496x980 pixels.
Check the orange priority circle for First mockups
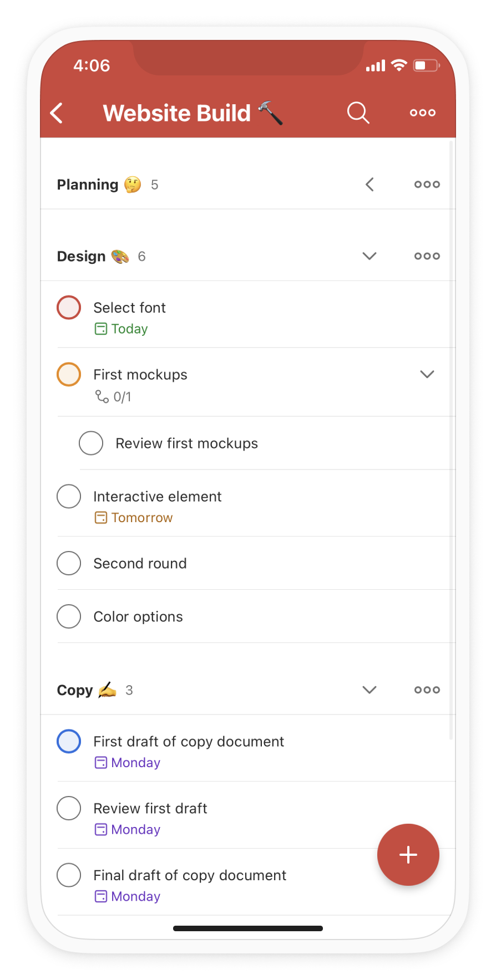[69, 375]
